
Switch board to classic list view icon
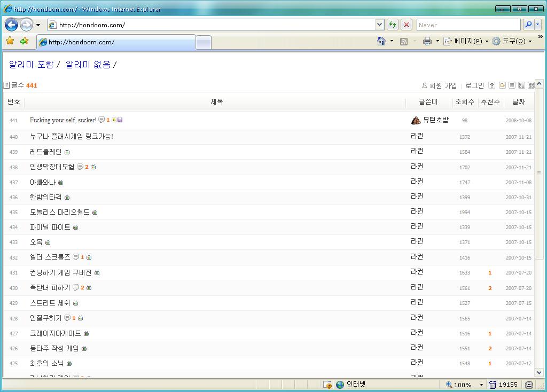[x=512, y=85]
